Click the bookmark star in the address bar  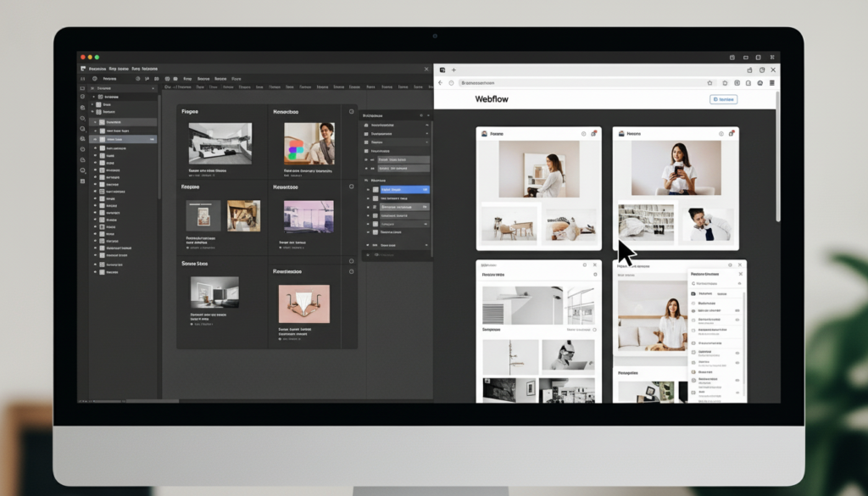point(709,83)
